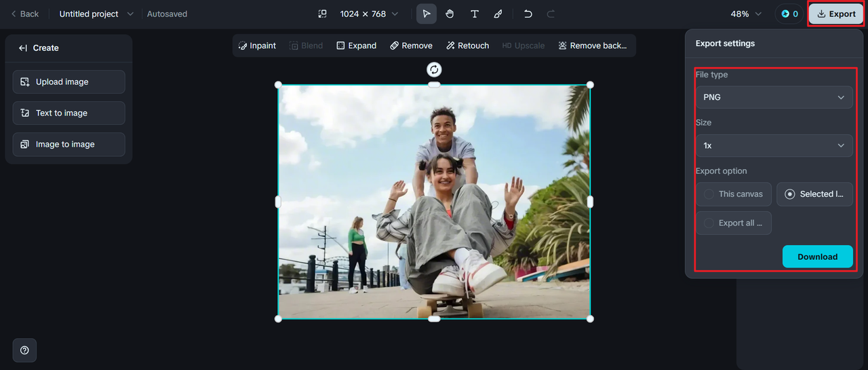Pick the brush paint tool
The width and height of the screenshot is (868, 370).
click(x=498, y=14)
